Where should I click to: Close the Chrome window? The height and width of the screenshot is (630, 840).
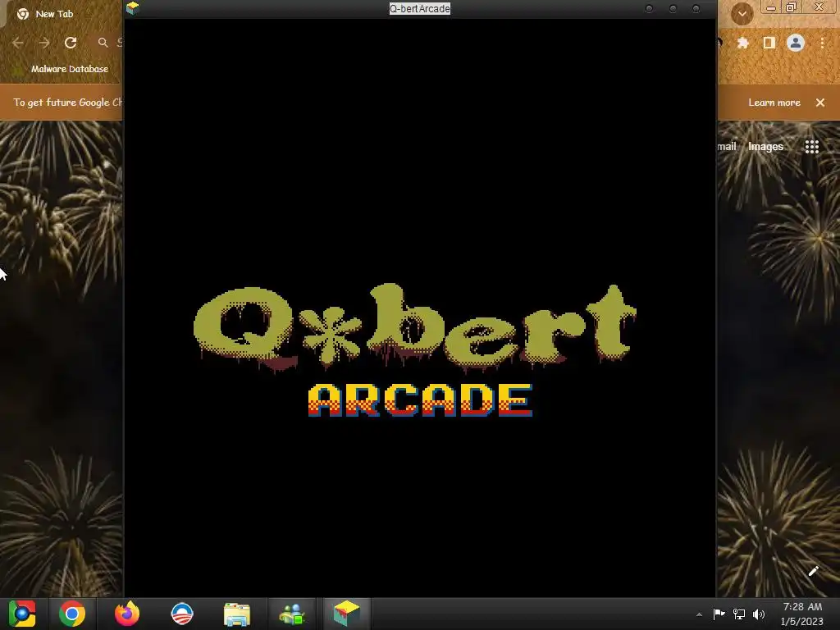819,7
